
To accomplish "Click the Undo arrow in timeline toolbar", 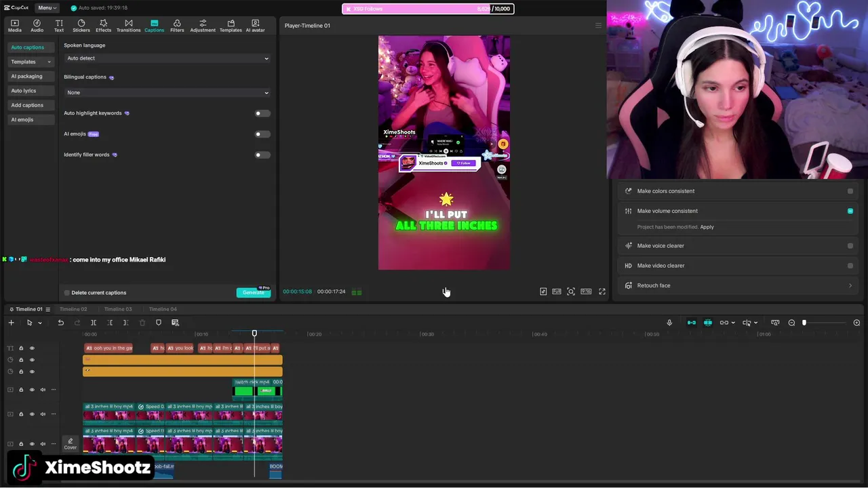I will pos(60,323).
